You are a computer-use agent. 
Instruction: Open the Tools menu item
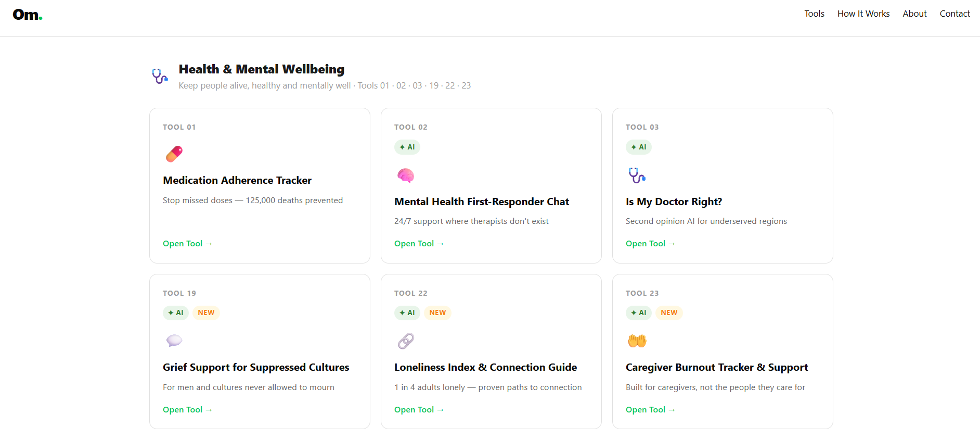(x=814, y=14)
